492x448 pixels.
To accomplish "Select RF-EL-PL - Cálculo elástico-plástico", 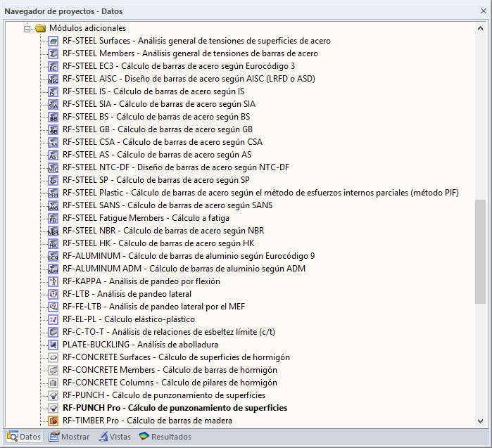I will click(129, 319).
